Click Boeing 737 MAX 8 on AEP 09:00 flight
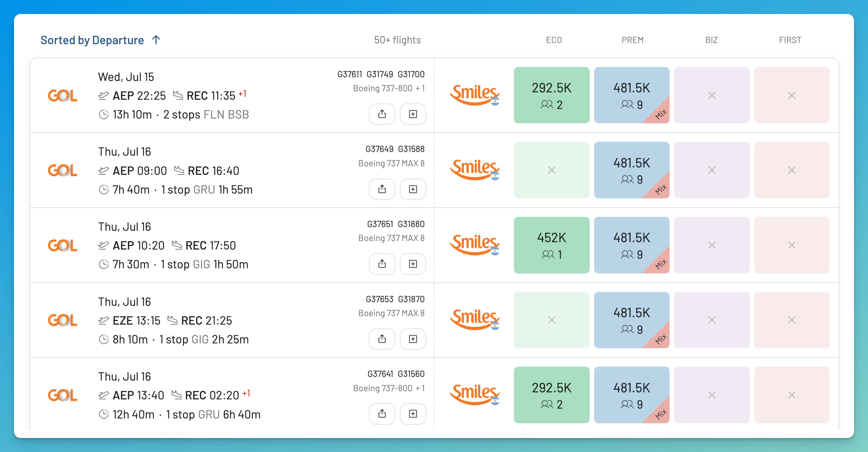The height and width of the screenshot is (452, 868). (x=392, y=163)
